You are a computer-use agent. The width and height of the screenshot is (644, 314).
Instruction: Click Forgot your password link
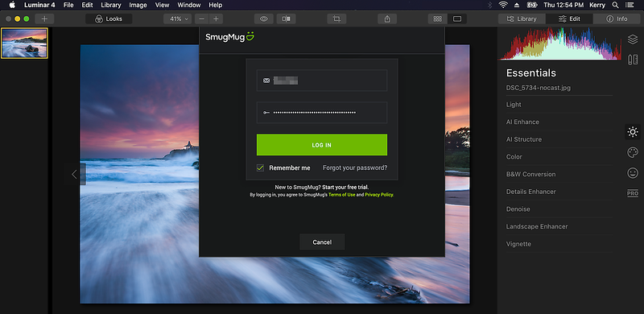tap(355, 167)
